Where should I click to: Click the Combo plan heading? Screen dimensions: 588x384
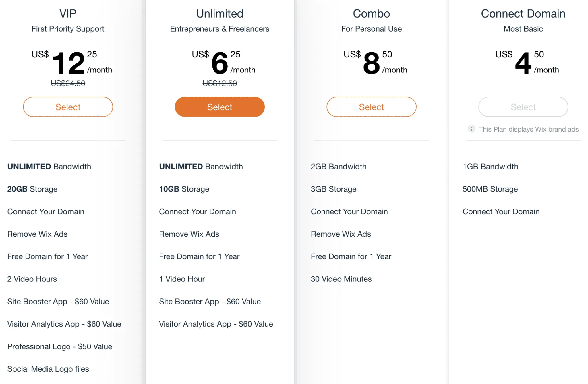click(x=372, y=13)
